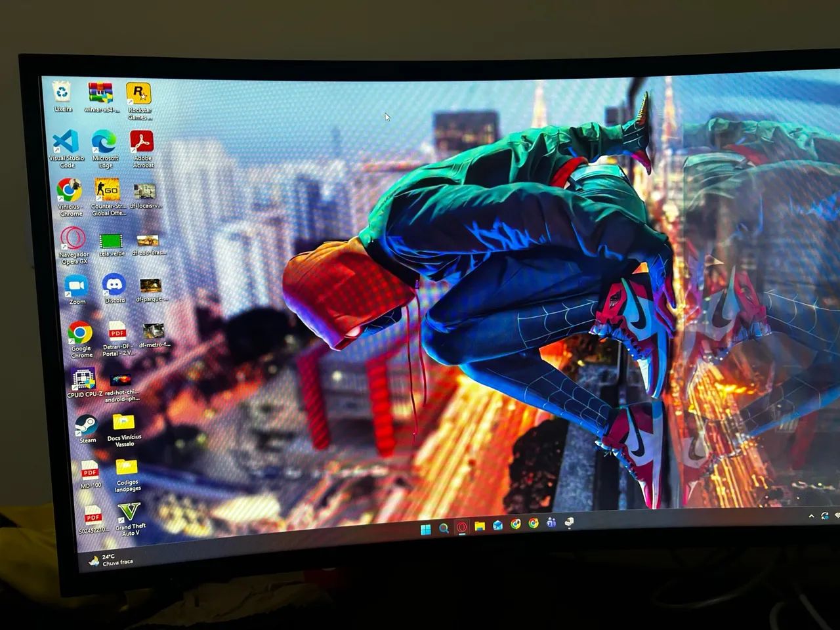This screenshot has width=840, height=630.
Task: Select the Discord desktop shortcut
Action: point(114,289)
